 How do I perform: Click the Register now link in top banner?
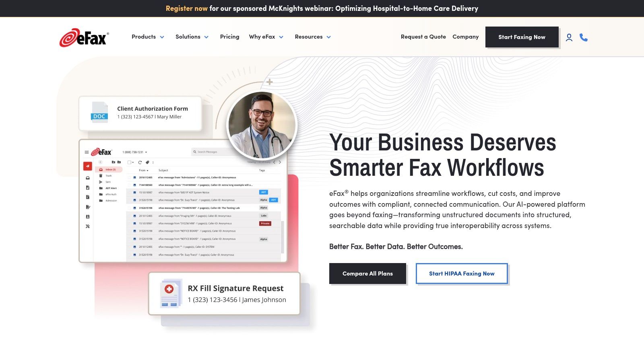tap(187, 8)
